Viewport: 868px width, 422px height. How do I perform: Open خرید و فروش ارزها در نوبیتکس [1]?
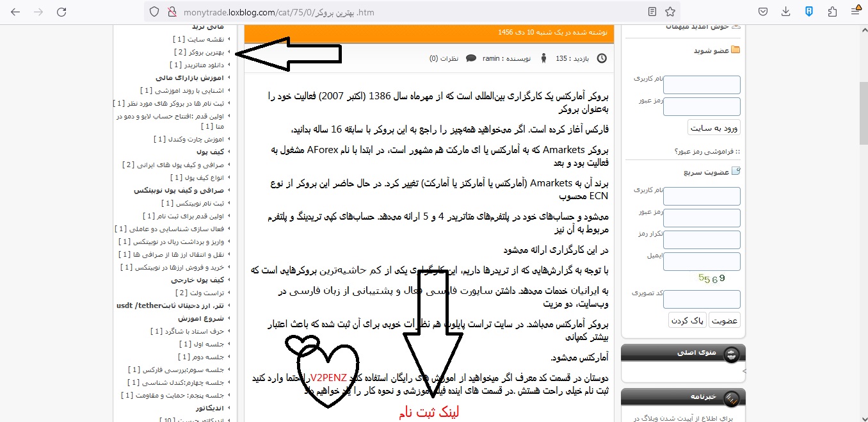pyautogui.click(x=172, y=267)
